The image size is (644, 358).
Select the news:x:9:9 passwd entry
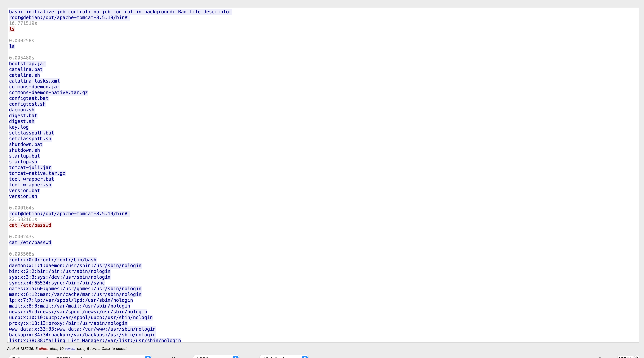tap(78, 311)
